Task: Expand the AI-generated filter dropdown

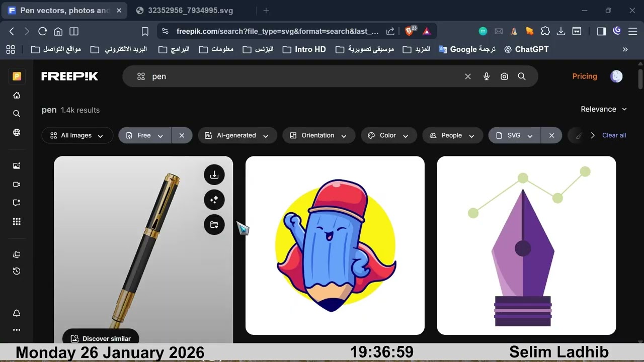Action: 237,135
